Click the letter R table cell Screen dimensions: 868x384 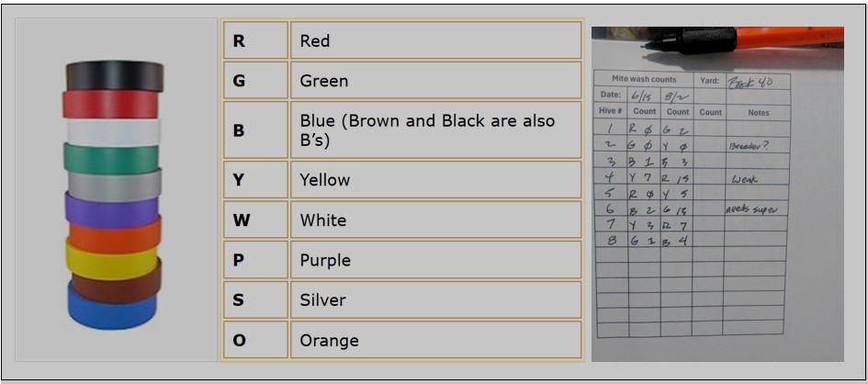pos(255,40)
